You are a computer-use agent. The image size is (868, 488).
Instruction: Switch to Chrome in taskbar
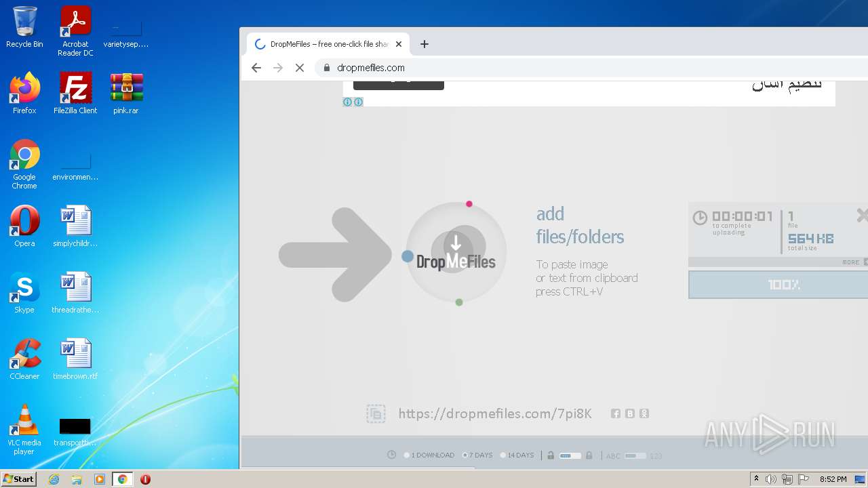(x=123, y=479)
